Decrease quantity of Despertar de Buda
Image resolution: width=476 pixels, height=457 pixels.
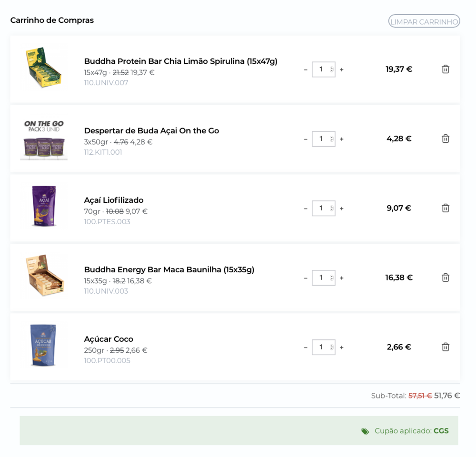[x=306, y=139]
